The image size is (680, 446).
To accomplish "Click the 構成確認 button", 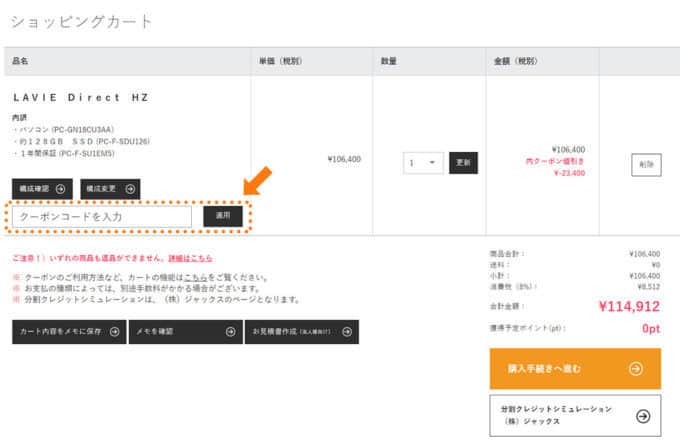I will click(x=42, y=189).
